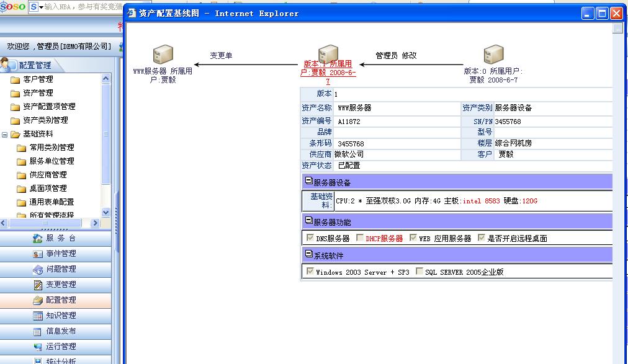Collapse the 系统软件 section

[309, 254]
